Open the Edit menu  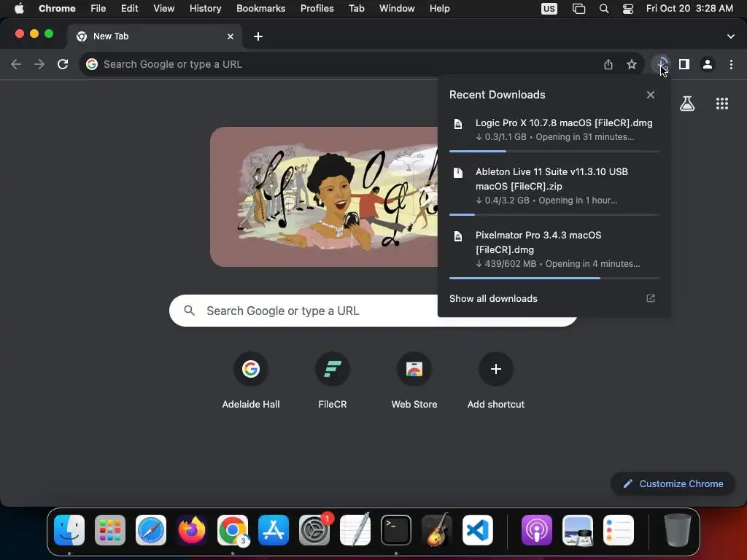click(x=129, y=9)
